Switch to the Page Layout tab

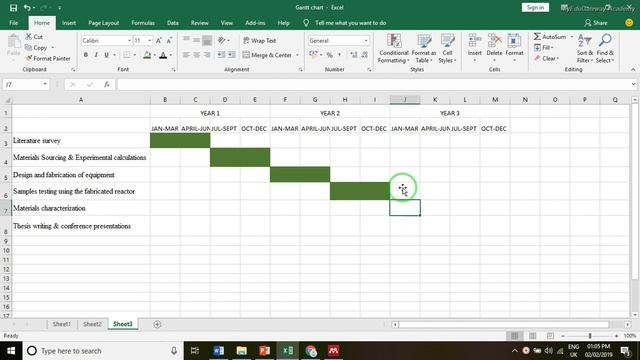(104, 23)
